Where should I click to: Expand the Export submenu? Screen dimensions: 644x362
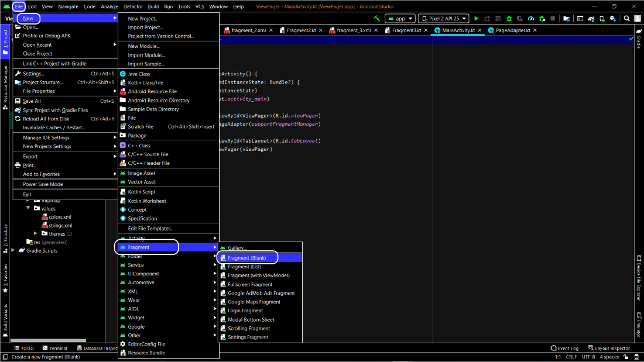click(x=66, y=156)
